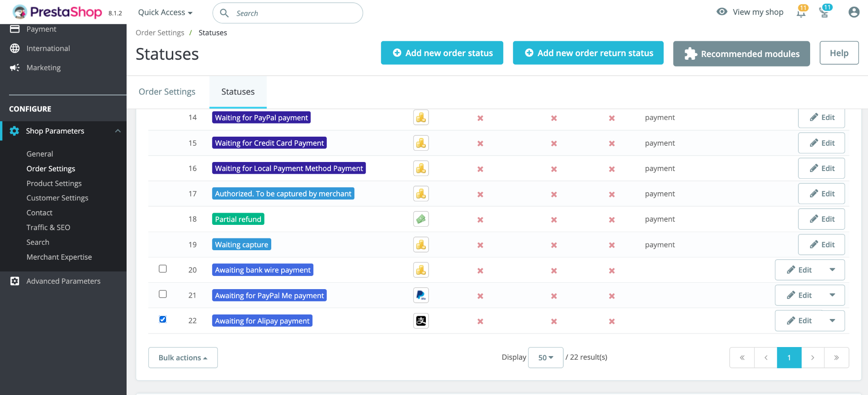Click Edit for Waiting capture status
The height and width of the screenshot is (395, 868).
pyautogui.click(x=821, y=245)
